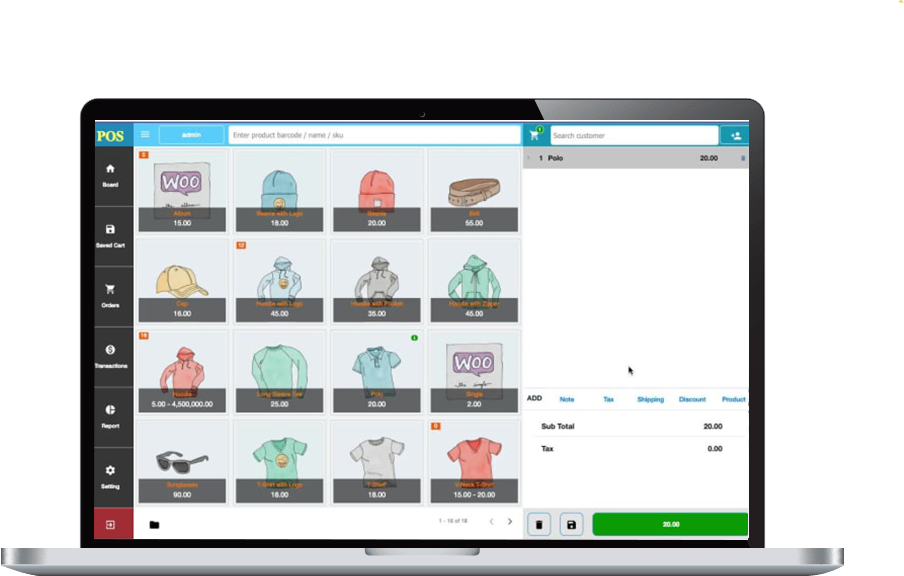This screenshot has width=904, height=576.
Task: Click the Discount link
Action: click(692, 399)
